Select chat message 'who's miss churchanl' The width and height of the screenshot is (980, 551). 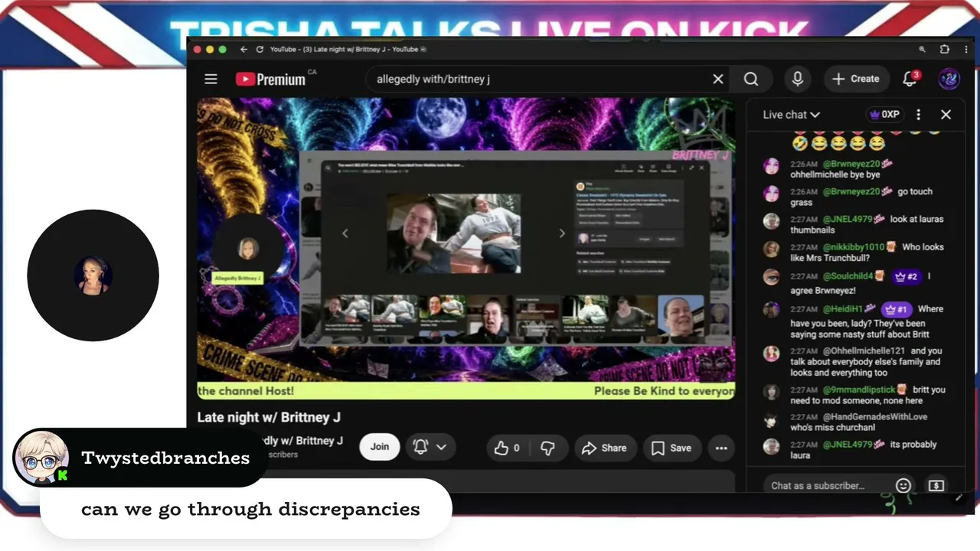click(x=832, y=428)
